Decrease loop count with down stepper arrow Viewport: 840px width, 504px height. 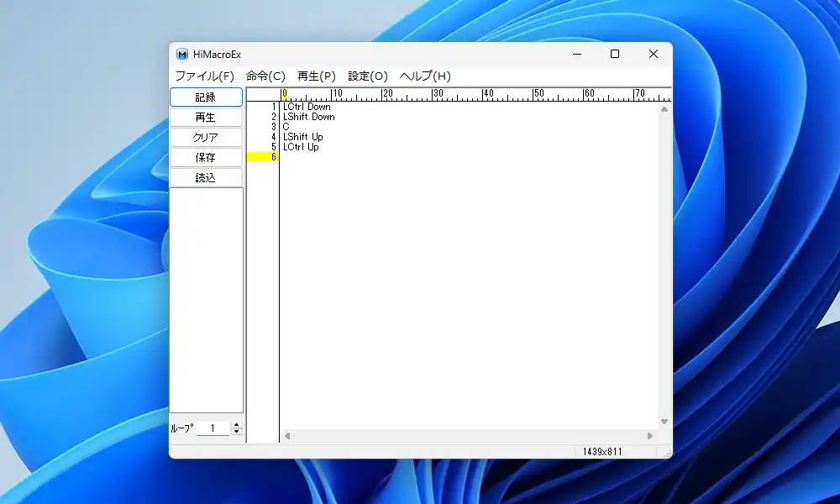(236, 433)
